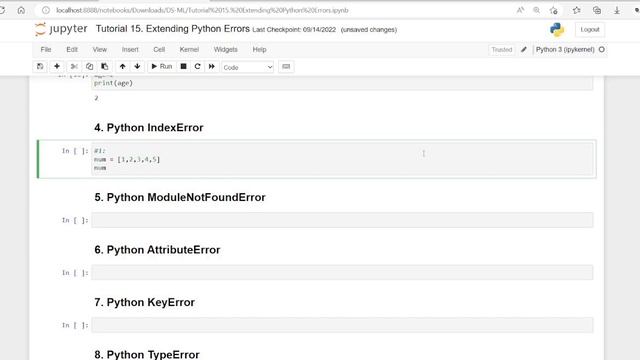Viewport: 640px width, 360px height.
Task: Click the Jupyter logo
Action: pos(61,29)
